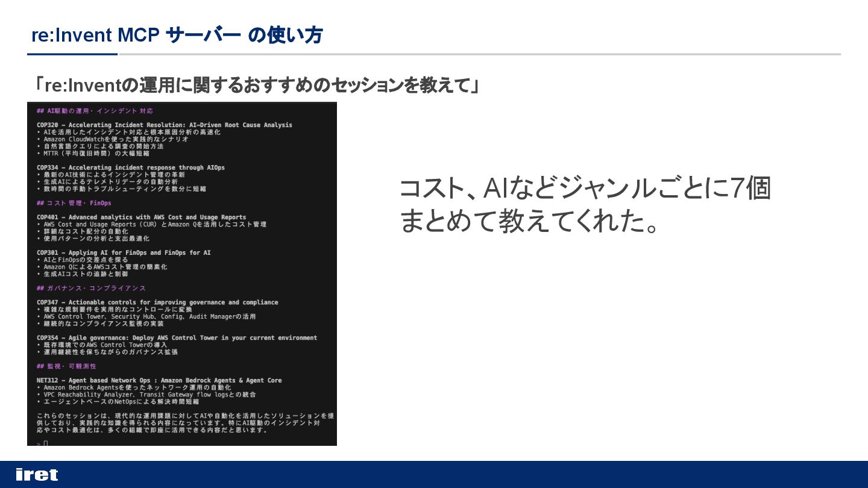868x488 pixels.
Task: Click the COP334 session title line
Action: coord(131,167)
